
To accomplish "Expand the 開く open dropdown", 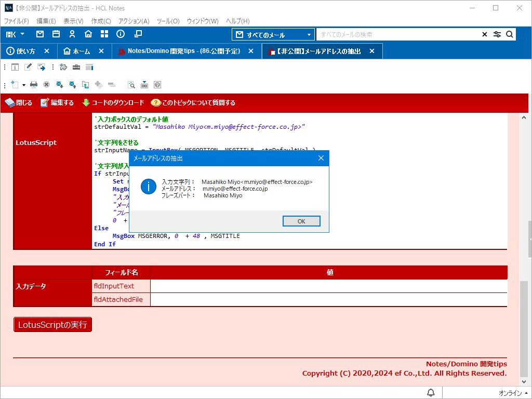I will pos(15,34).
